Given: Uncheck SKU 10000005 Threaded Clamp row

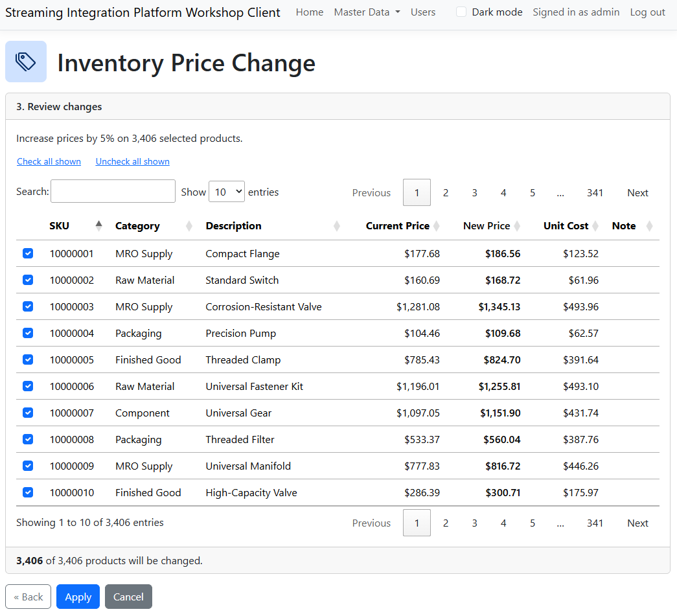Looking at the screenshot, I should coord(28,359).
